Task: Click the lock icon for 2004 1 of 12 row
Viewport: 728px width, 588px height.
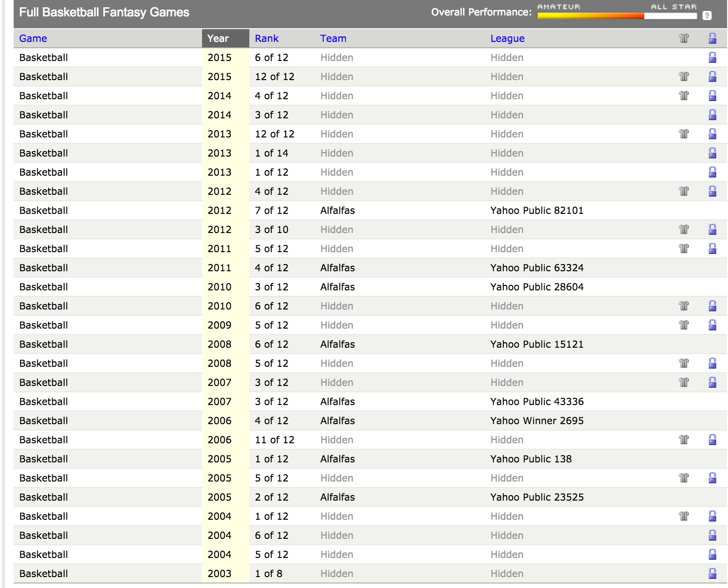Action: tap(713, 516)
